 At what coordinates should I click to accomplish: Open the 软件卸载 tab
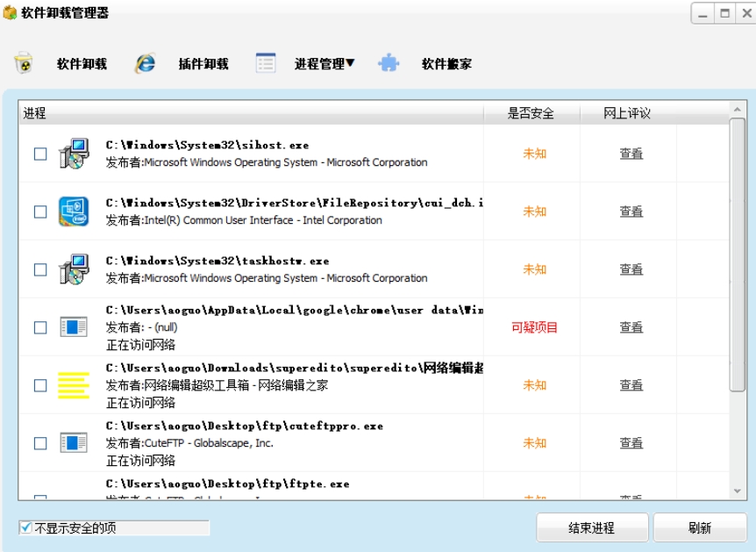pyautogui.click(x=82, y=64)
